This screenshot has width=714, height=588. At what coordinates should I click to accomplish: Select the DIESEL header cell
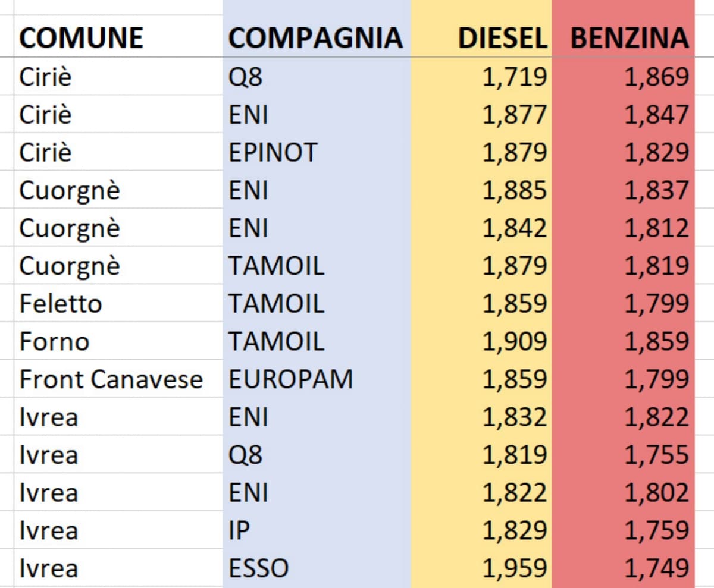point(502,38)
